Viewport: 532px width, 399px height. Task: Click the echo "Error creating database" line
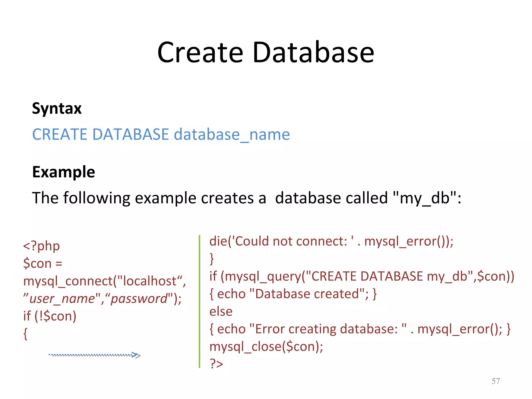point(360,329)
